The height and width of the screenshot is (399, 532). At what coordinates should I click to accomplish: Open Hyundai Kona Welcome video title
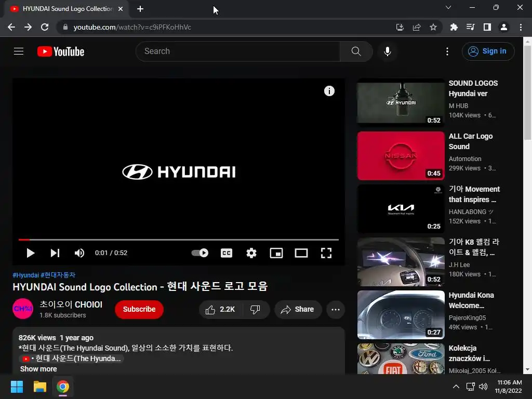coord(471,300)
